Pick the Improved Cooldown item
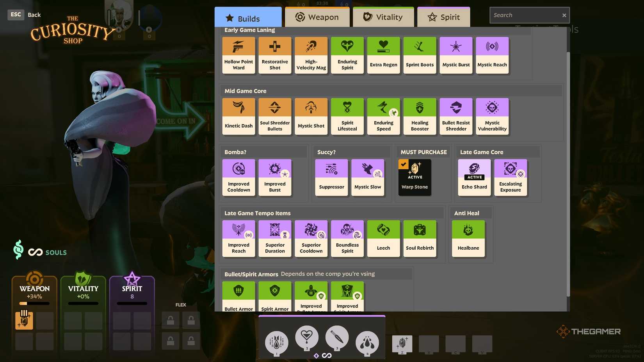The image size is (644, 362). [x=238, y=177]
